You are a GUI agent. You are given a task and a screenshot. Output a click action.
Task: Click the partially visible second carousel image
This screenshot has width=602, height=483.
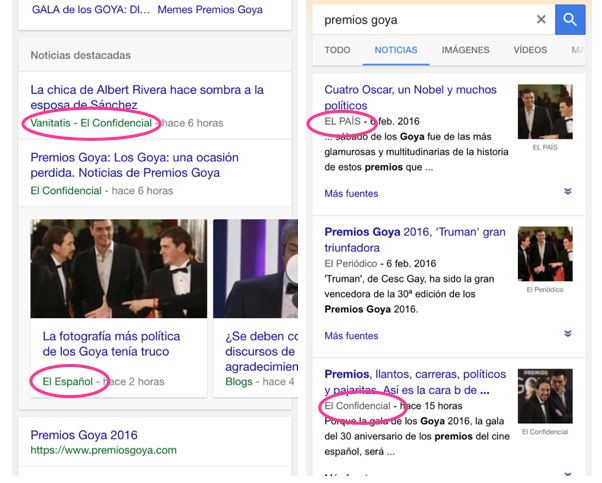click(x=256, y=268)
